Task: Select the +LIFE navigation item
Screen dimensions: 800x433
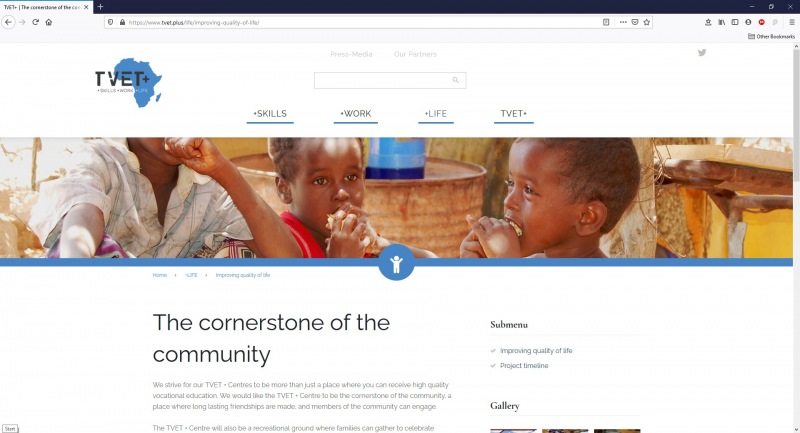Action: tap(436, 114)
